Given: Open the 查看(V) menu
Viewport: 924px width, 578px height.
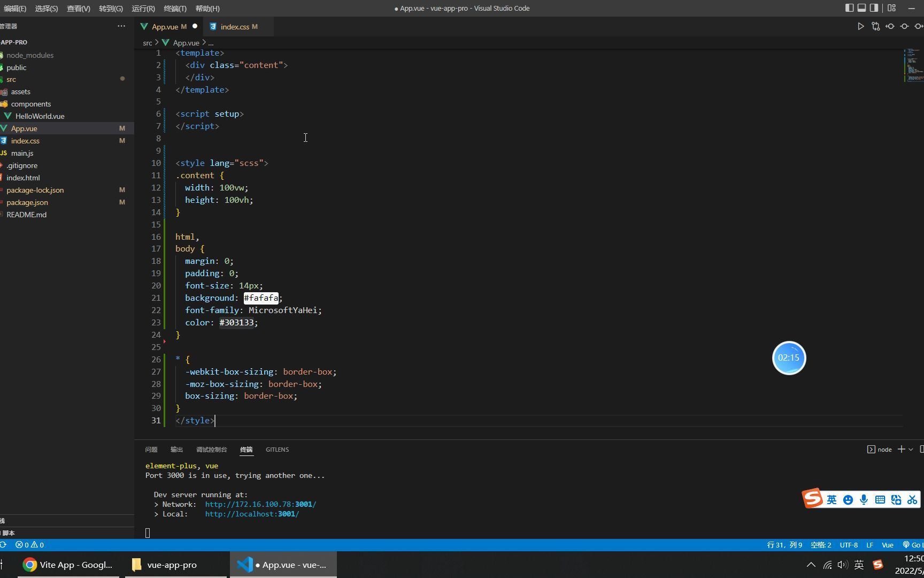Looking at the screenshot, I should click(x=78, y=9).
